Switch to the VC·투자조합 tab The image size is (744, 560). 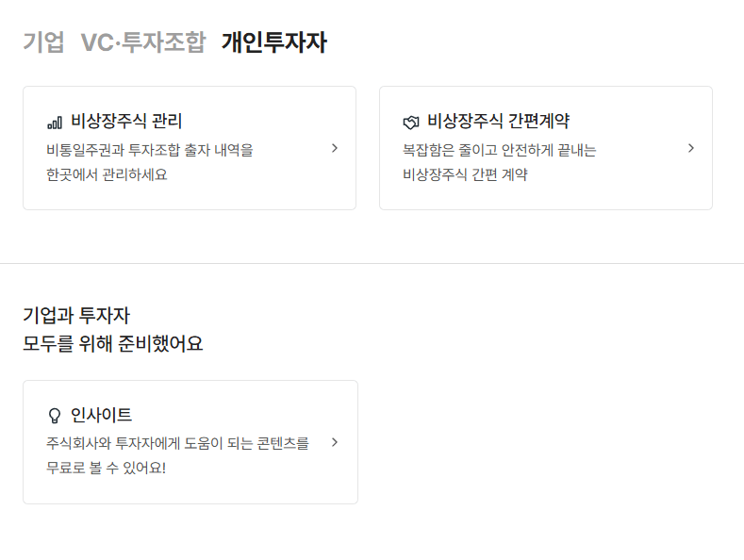tap(143, 41)
